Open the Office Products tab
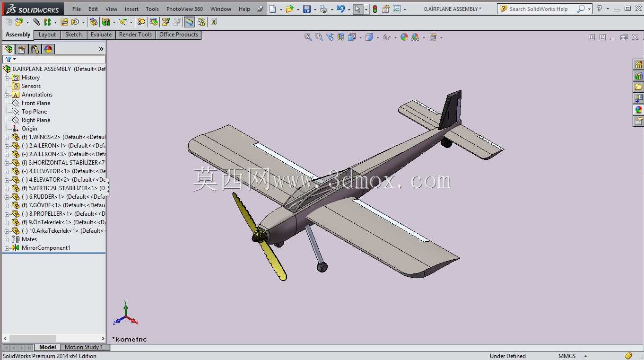The height and width of the screenshot is (360, 644). [x=179, y=35]
